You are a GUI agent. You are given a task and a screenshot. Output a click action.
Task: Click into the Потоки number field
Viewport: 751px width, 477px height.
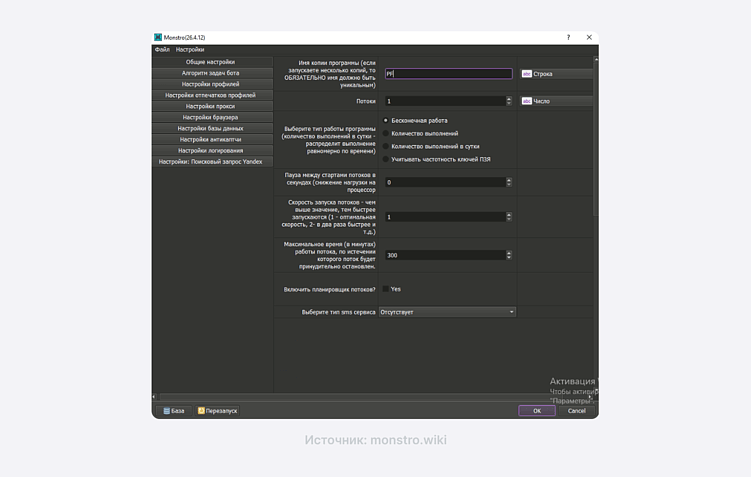point(445,101)
